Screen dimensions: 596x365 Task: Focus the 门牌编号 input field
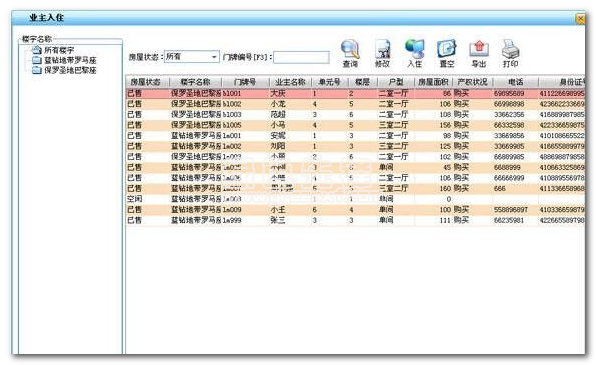[x=301, y=57]
